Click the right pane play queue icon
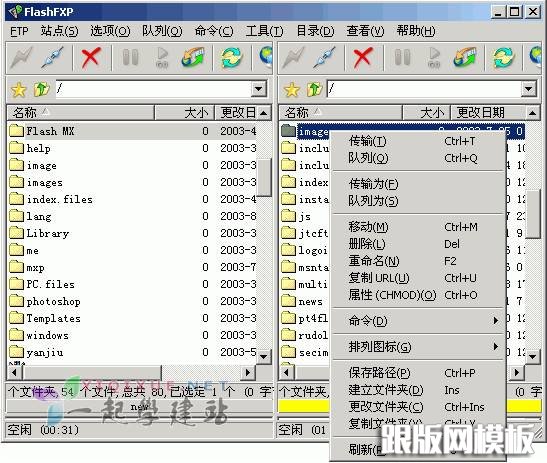This screenshot has width=547, height=463. [x=434, y=58]
